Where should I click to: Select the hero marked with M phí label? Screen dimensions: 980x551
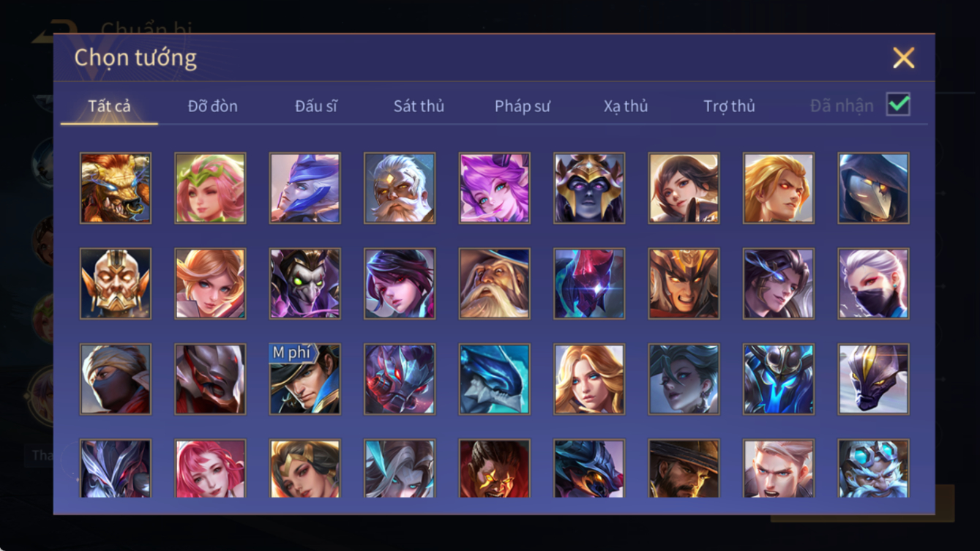[305, 379]
